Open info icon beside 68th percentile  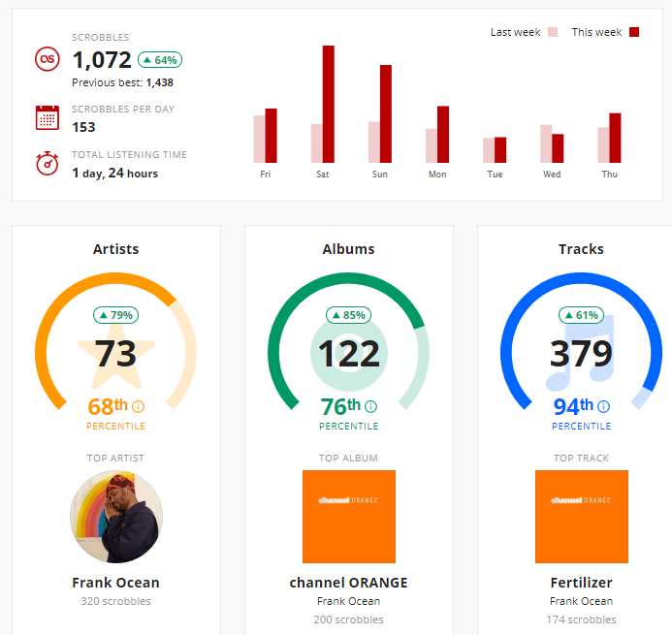point(138,406)
